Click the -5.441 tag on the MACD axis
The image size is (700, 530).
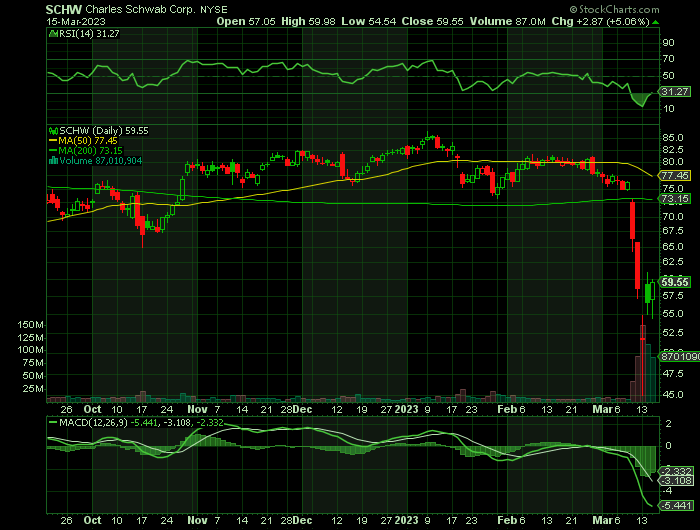tap(677, 505)
